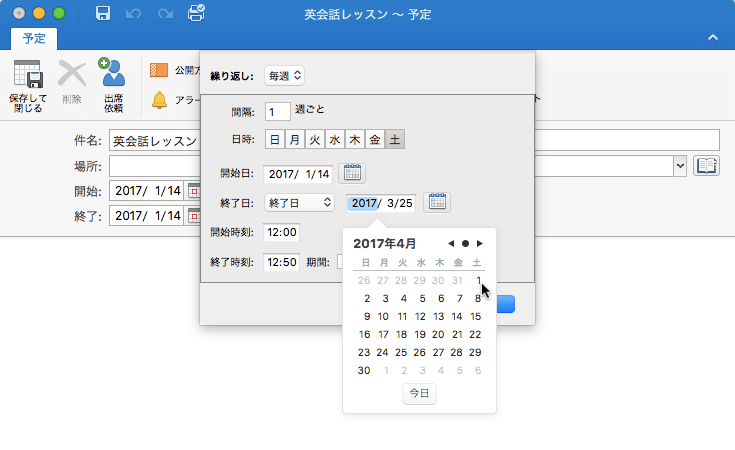Viewport: 735px width, 450px height.
Task: Select April 30 in the calendar
Action: pos(364,370)
